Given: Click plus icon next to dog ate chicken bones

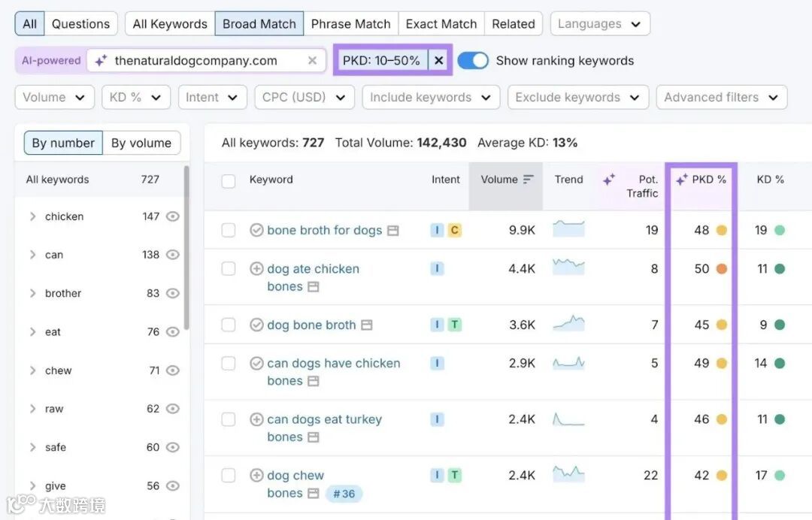Looking at the screenshot, I should pyautogui.click(x=256, y=269).
